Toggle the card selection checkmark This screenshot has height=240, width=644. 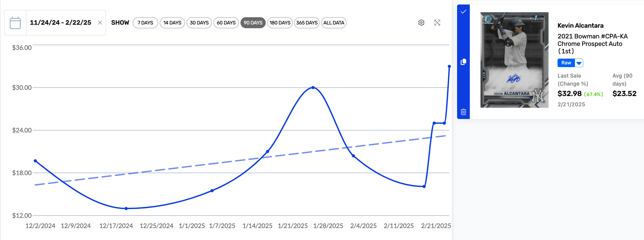[x=463, y=11]
